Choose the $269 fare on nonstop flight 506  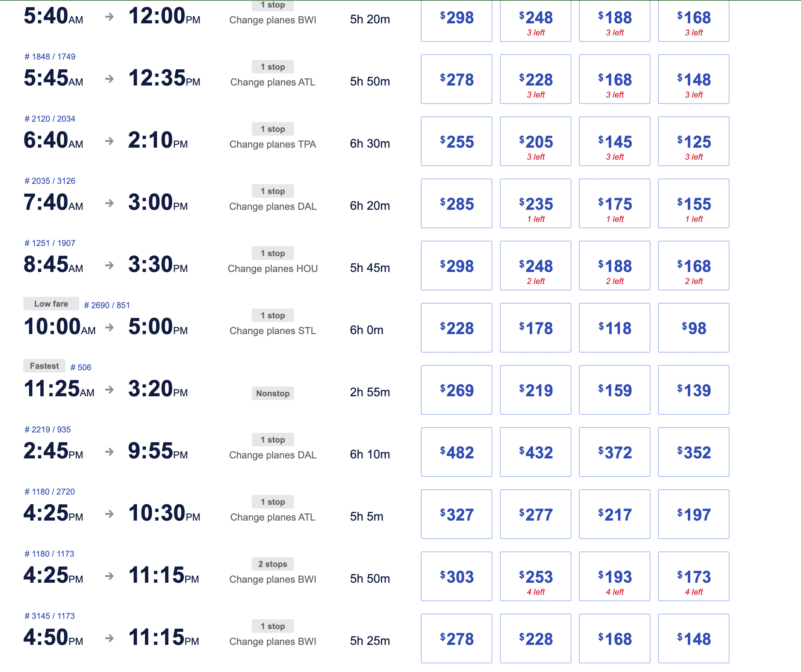(456, 390)
